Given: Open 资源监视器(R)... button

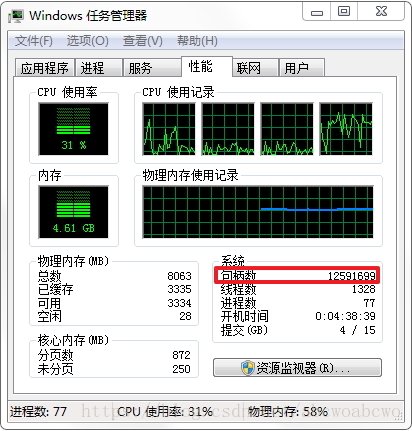Looking at the screenshot, I should click(297, 368).
